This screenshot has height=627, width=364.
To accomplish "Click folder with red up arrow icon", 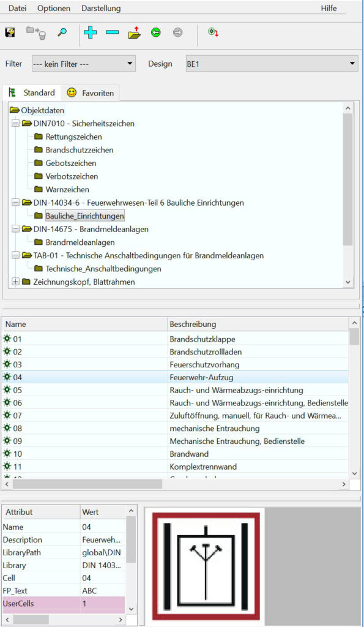I will click(135, 32).
